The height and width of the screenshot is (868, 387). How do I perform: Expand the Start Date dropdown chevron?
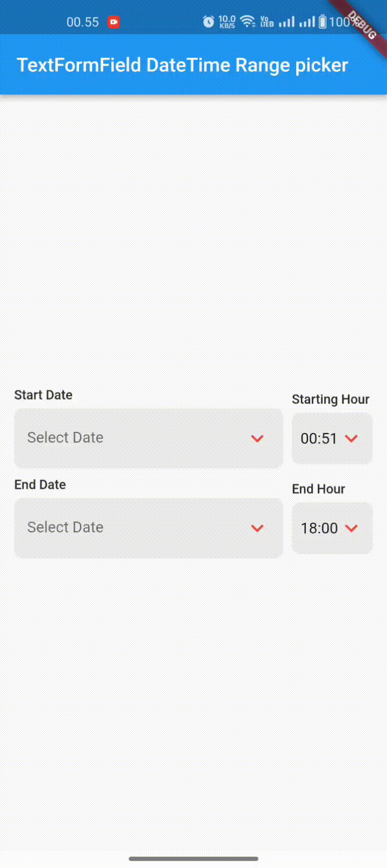pyautogui.click(x=257, y=438)
